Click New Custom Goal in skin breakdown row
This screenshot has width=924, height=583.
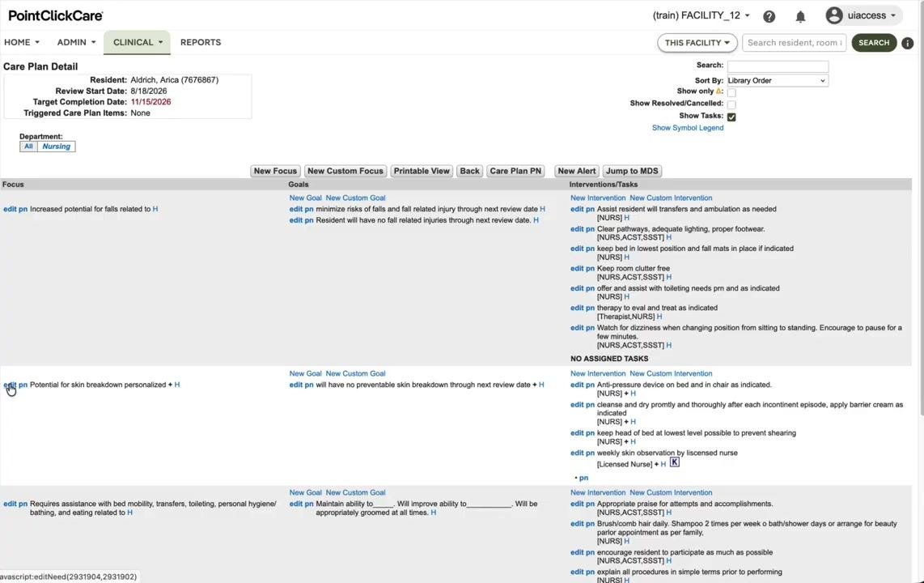(355, 374)
